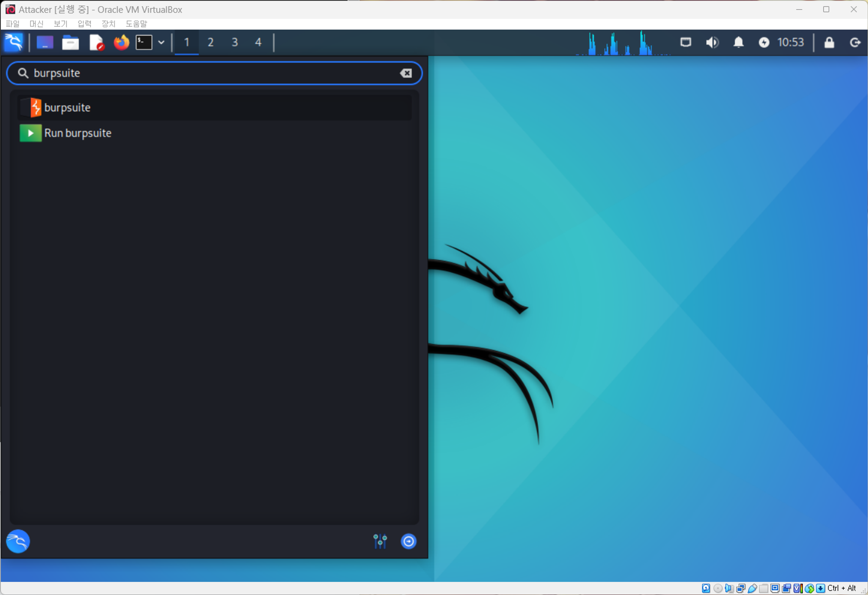Click the burpsuite search field
This screenshot has height=595, width=868.
[x=214, y=73]
